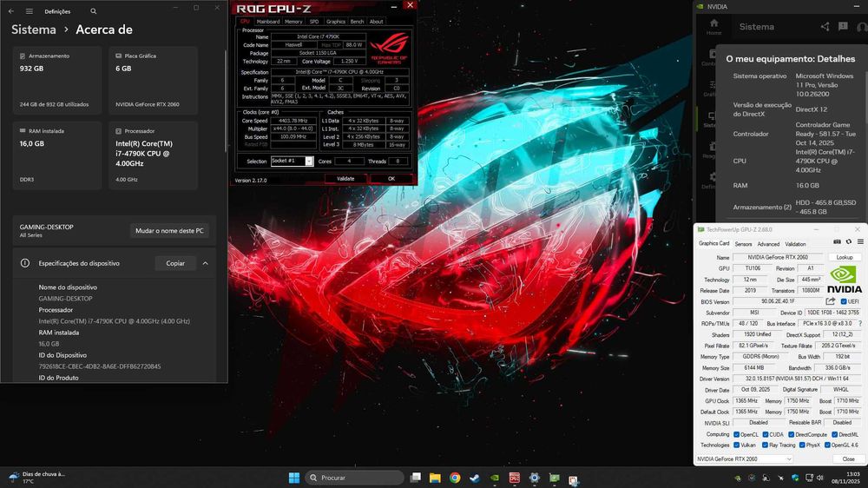The image size is (868, 488).
Task: Open the GPU selector dropdown in GPU-Z
Action: pyautogui.click(x=744, y=458)
